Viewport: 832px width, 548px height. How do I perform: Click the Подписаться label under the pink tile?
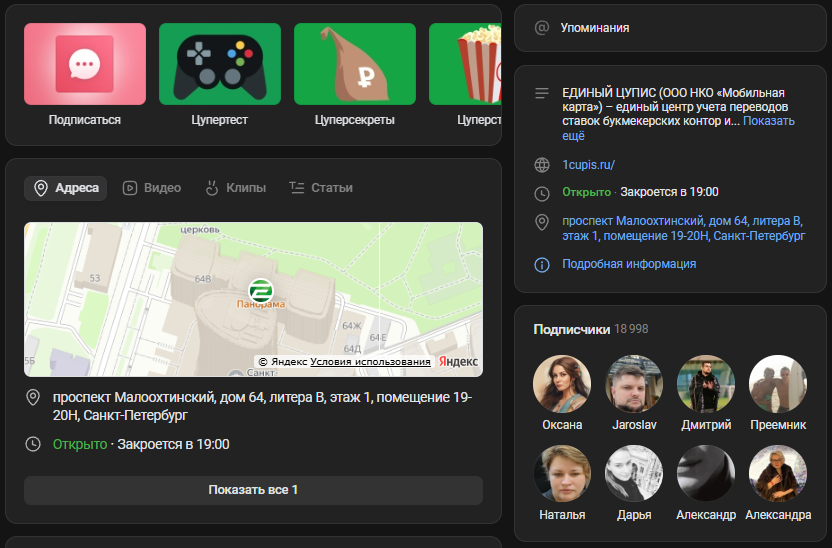coord(85,120)
